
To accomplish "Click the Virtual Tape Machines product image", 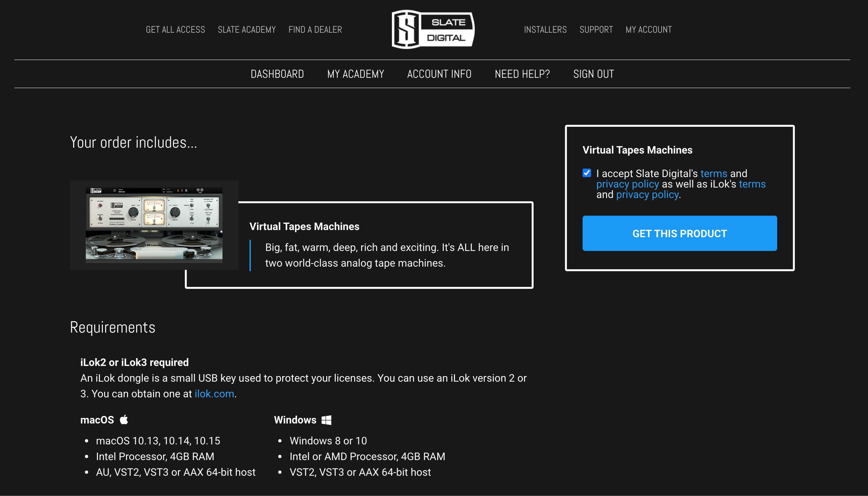I will click(154, 225).
